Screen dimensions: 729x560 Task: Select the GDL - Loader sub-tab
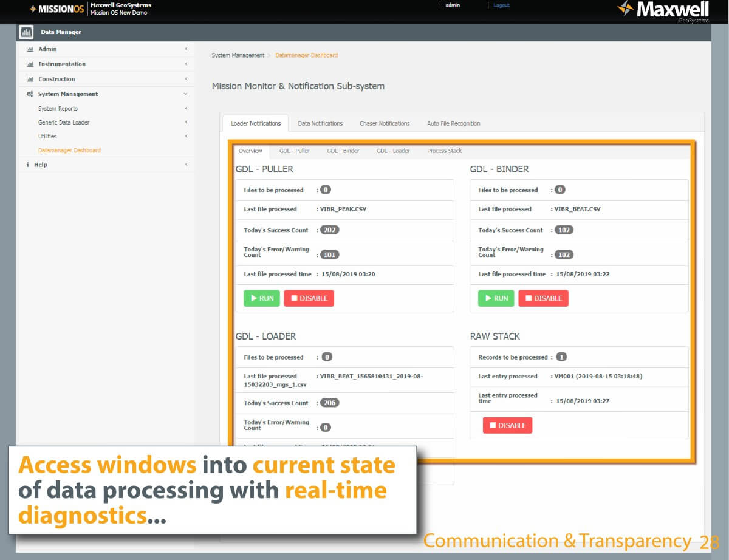tap(393, 151)
